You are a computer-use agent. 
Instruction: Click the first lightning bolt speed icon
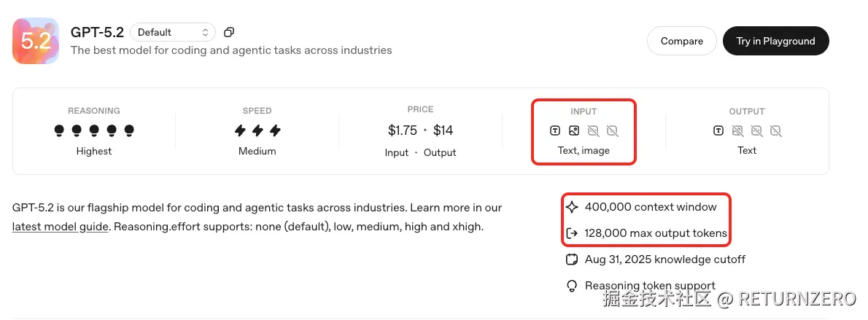pyautogui.click(x=240, y=130)
